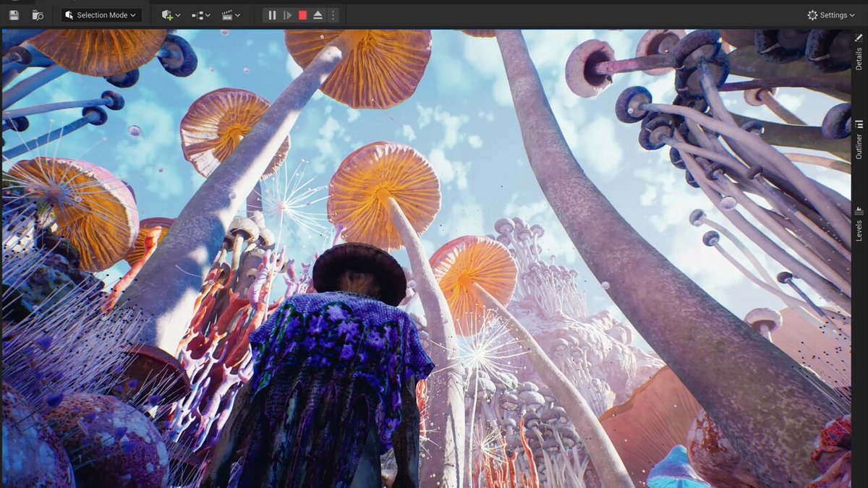Click the add content cube icon with the plus
Viewport: 868px width, 488px height.
pyautogui.click(x=167, y=14)
